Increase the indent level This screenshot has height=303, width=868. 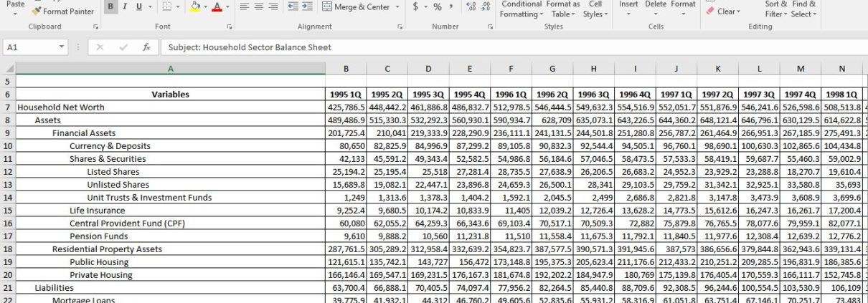308,7
